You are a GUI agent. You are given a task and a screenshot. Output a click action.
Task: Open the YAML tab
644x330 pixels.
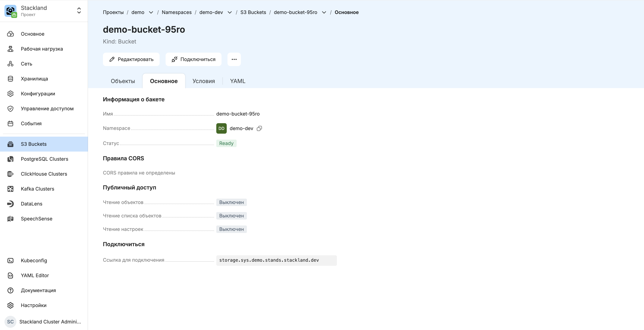pyautogui.click(x=238, y=81)
